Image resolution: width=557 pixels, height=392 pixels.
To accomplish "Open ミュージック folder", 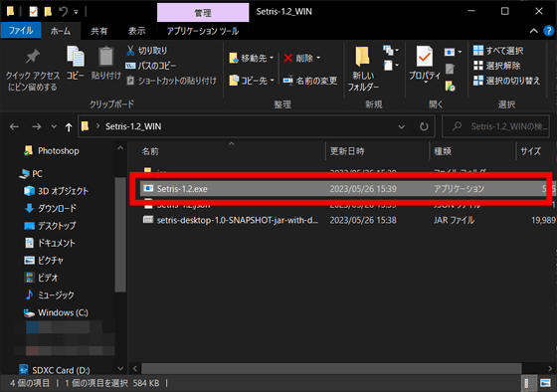I will pos(50,294).
